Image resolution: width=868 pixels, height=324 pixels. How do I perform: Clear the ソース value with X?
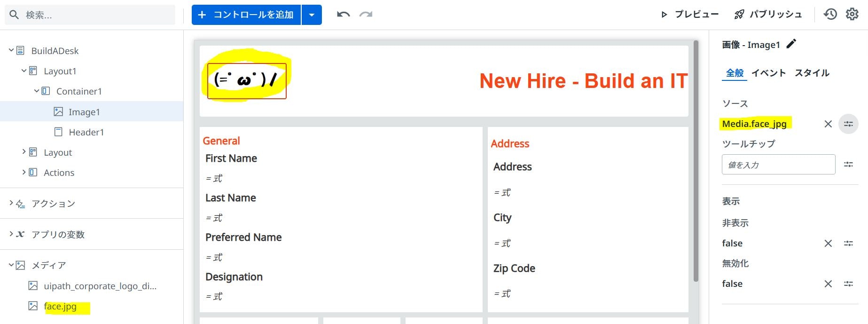pos(828,124)
